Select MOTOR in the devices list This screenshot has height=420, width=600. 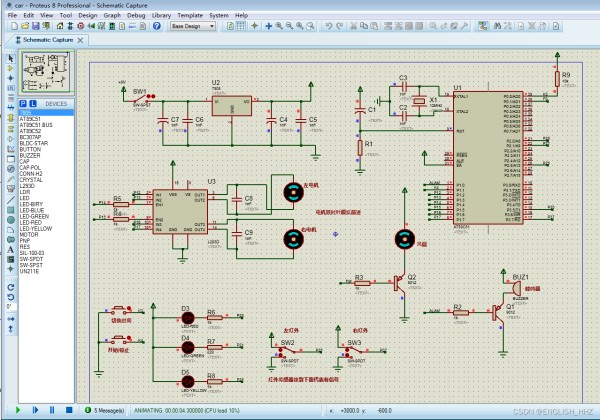(29, 234)
